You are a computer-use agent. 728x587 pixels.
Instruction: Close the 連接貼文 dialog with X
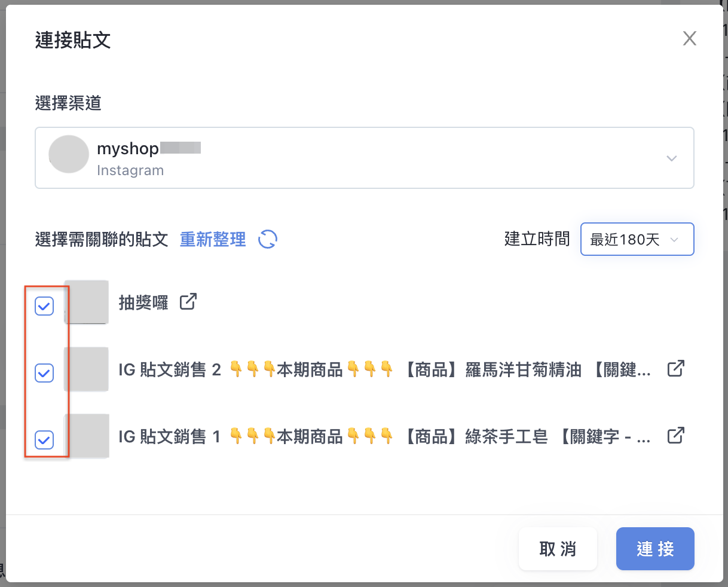coord(690,39)
